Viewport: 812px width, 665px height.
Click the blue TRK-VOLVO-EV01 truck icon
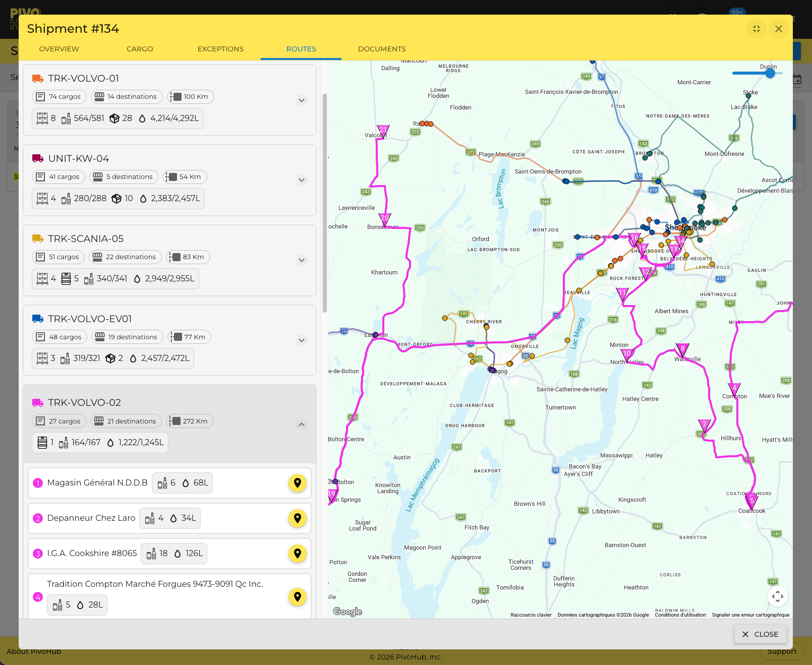point(38,319)
